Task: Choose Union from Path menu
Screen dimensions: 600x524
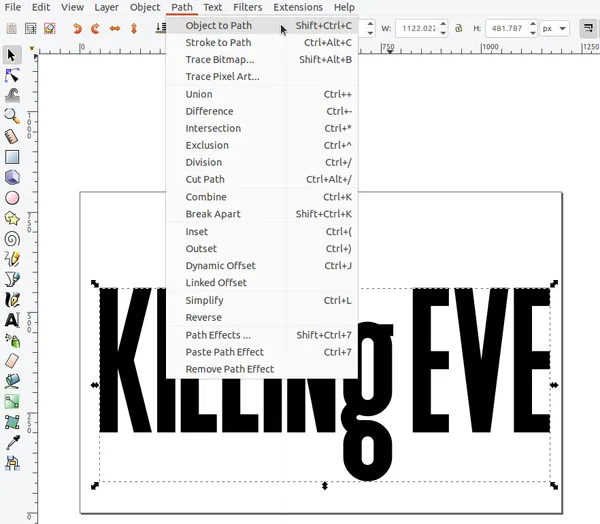Action: click(262, 94)
